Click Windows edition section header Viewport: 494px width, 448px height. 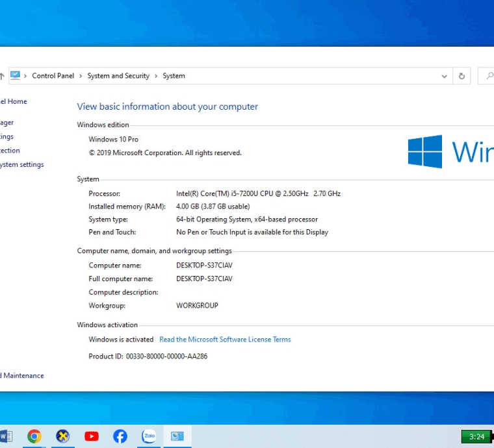(103, 125)
